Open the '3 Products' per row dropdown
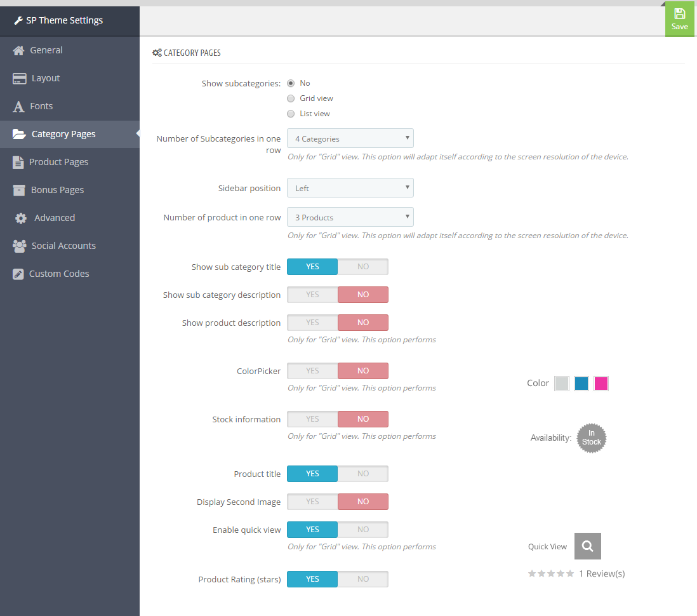Viewport: 697px width, 616px height. [x=350, y=217]
